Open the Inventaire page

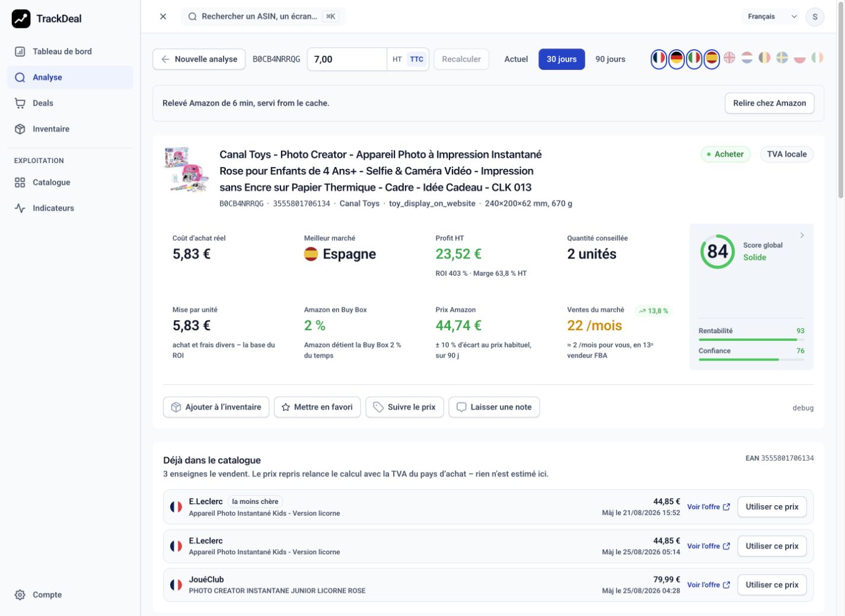tap(70, 129)
